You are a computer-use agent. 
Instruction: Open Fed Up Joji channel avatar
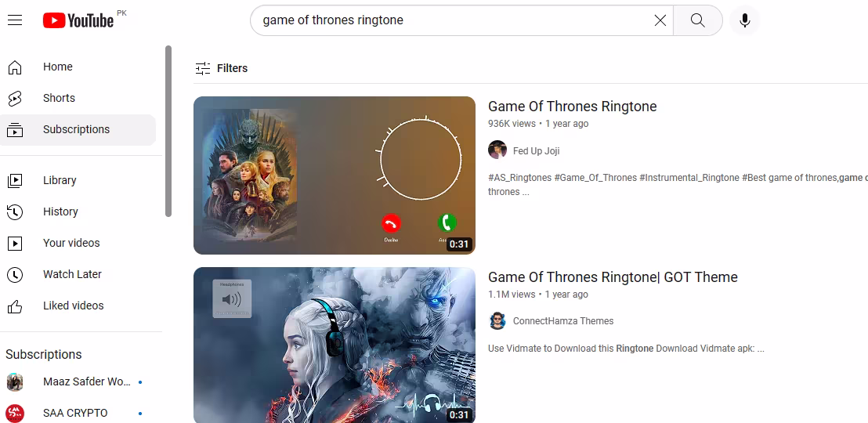tap(497, 150)
